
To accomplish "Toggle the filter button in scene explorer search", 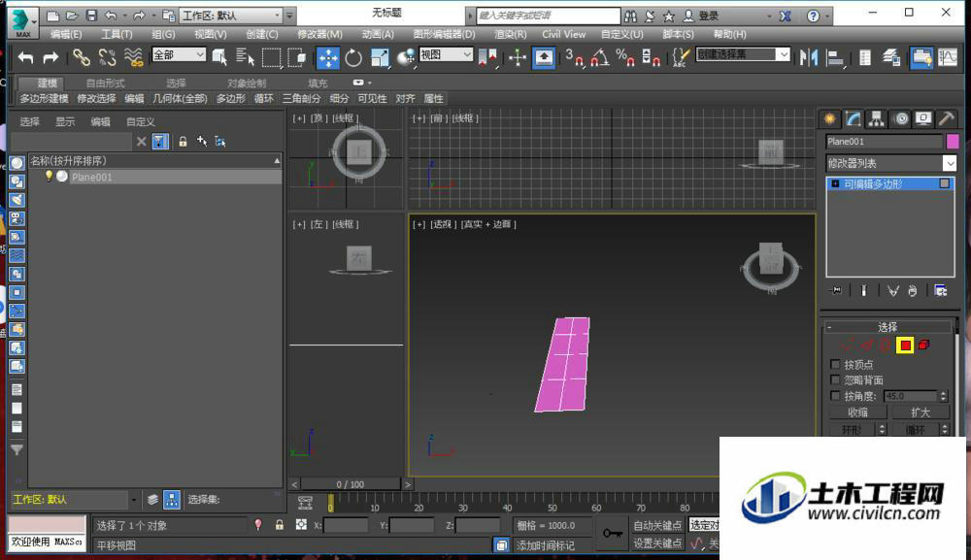I will 160,142.
